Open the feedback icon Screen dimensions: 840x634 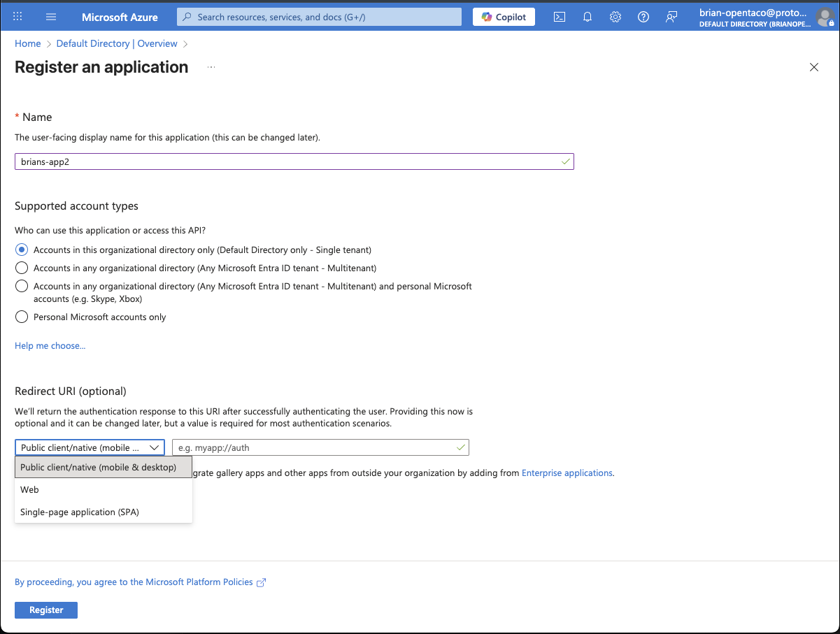point(671,16)
